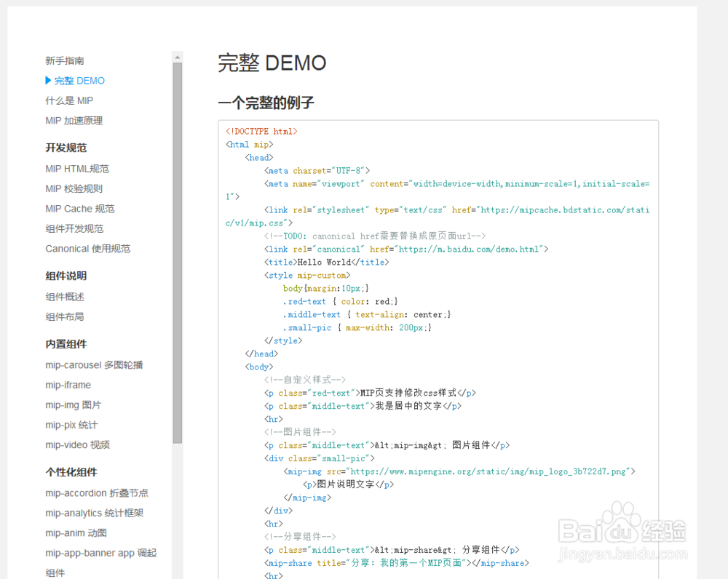Image resolution: width=728 pixels, height=579 pixels.
Task: Open the mip-accordion 折叠节点 component page
Action: pos(92,492)
